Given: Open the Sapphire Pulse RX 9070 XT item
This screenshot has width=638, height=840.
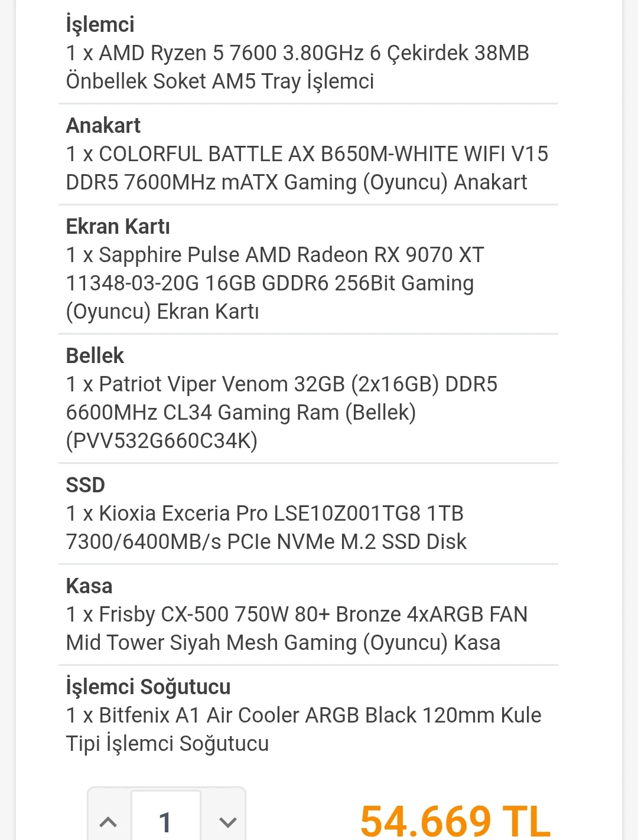Looking at the screenshot, I should pyautogui.click(x=275, y=283).
